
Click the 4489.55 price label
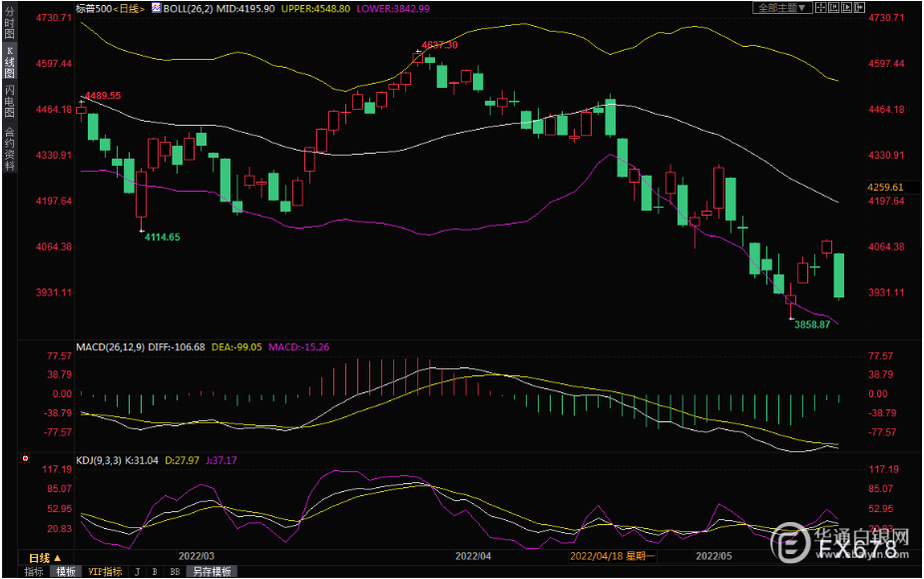pyautogui.click(x=103, y=96)
